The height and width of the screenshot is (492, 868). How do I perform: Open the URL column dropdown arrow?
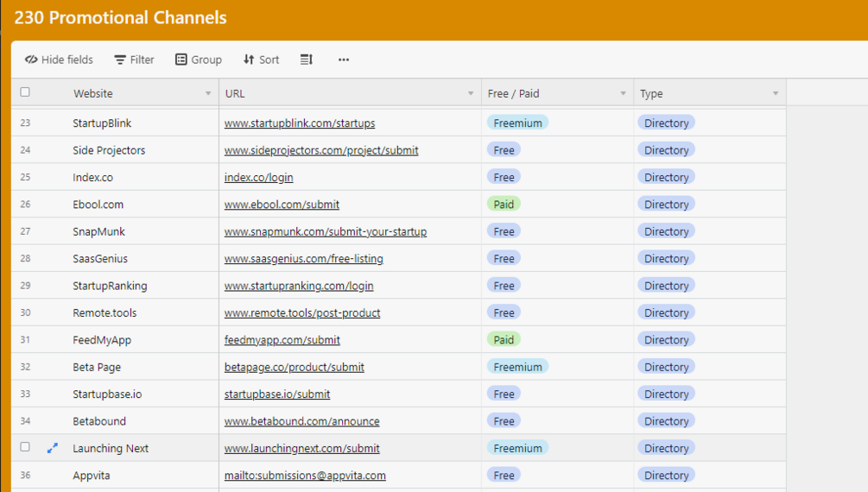pyautogui.click(x=471, y=93)
